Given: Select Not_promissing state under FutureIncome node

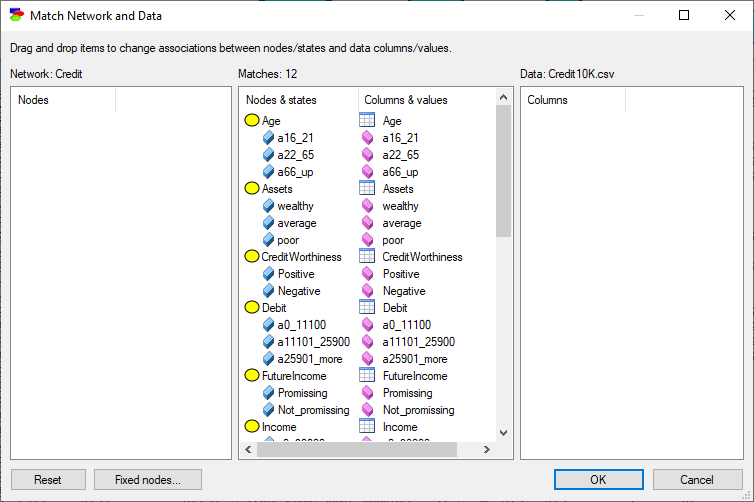Looking at the screenshot, I should click(314, 410).
